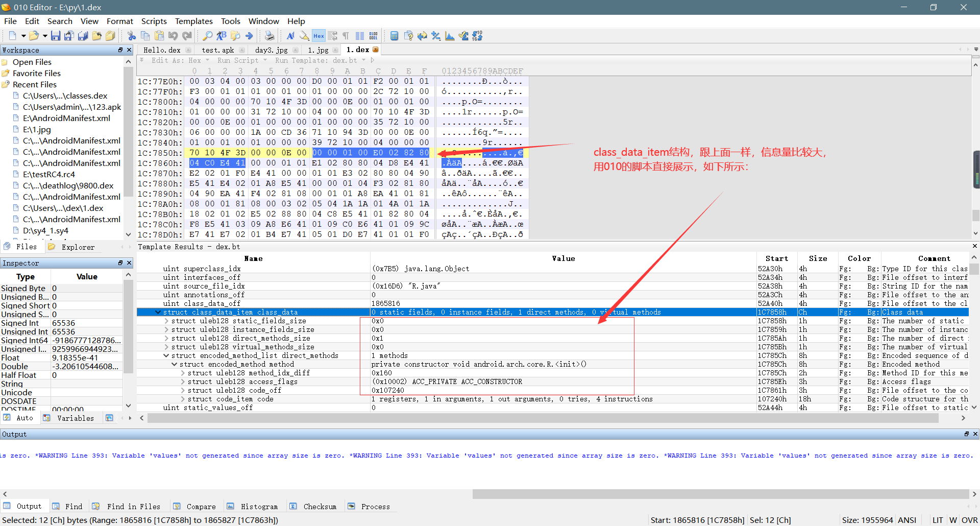Switch to the Hello.dex tab
Image resolution: width=980 pixels, height=526 pixels.
tap(162, 50)
